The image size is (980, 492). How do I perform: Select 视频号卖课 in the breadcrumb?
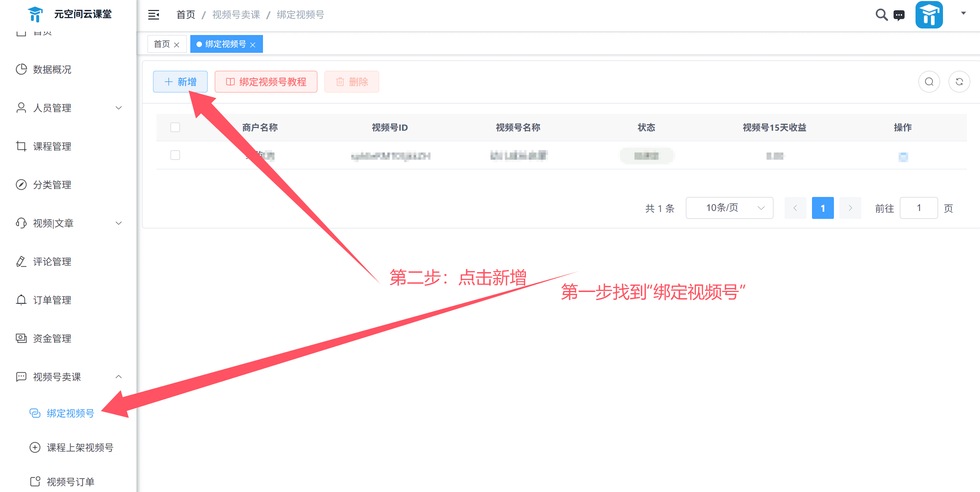236,14
